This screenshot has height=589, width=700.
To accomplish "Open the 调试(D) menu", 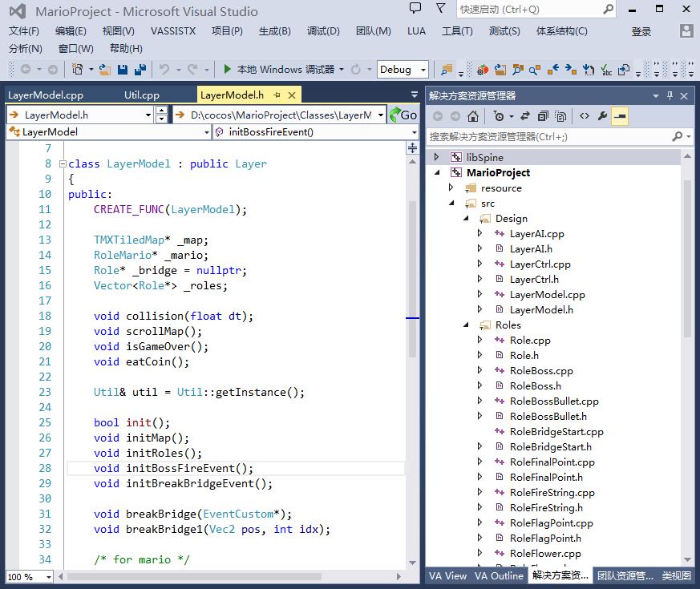I will [323, 30].
